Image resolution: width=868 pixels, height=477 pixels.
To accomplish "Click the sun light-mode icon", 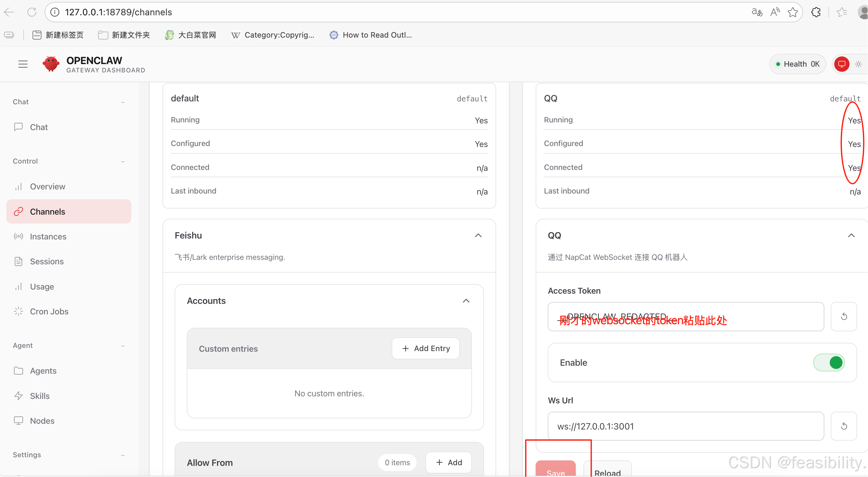I will pyautogui.click(x=858, y=64).
